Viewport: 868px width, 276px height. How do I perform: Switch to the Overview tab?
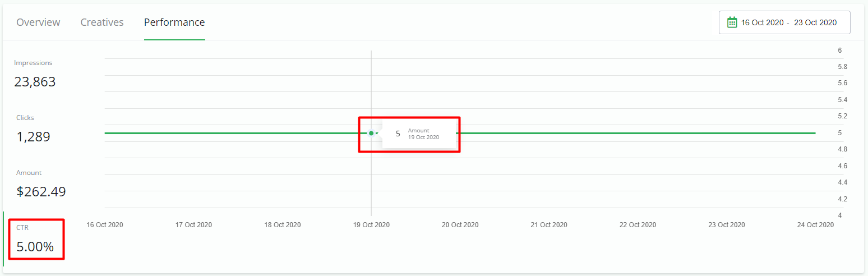[38, 22]
